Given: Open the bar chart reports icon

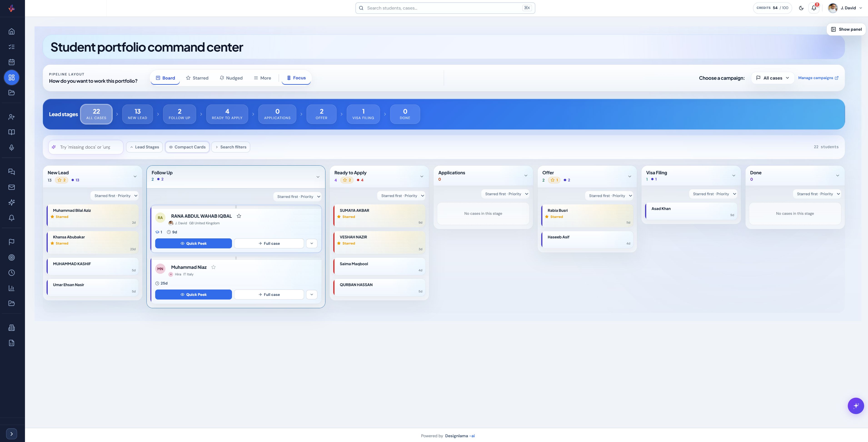Looking at the screenshot, I should 11,288.
